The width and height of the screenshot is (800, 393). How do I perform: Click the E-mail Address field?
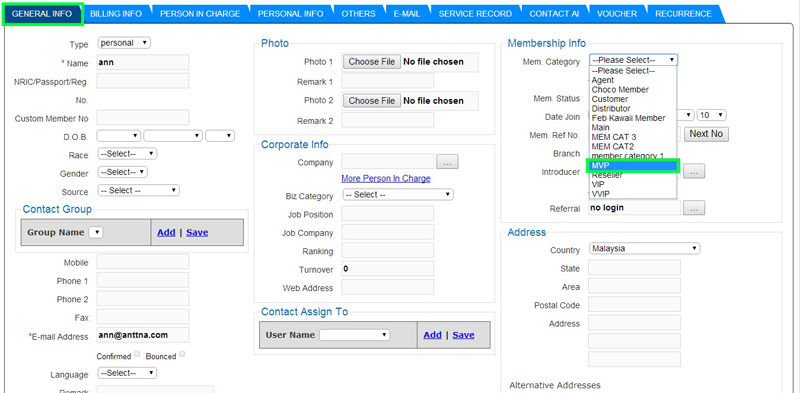(143, 335)
